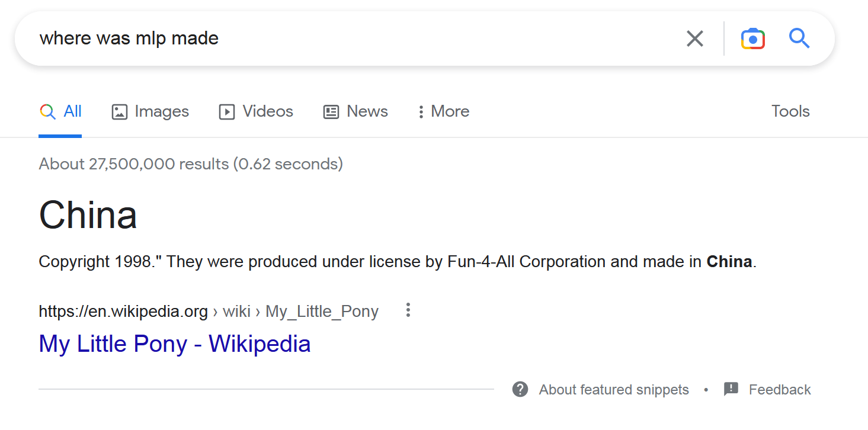Click the News tab newspaper icon

(x=331, y=111)
